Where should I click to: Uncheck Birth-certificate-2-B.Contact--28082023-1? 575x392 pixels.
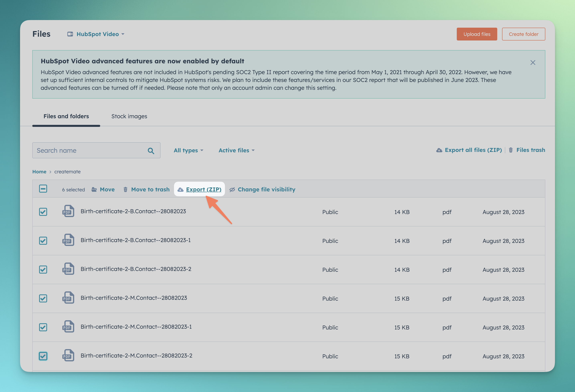pyautogui.click(x=43, y=240)
